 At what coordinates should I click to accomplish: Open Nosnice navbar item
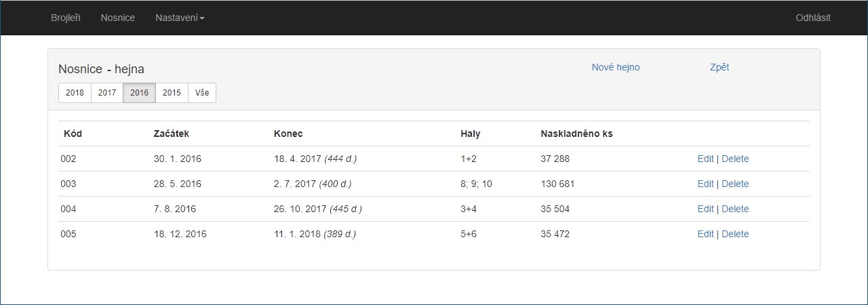(118, 18)
